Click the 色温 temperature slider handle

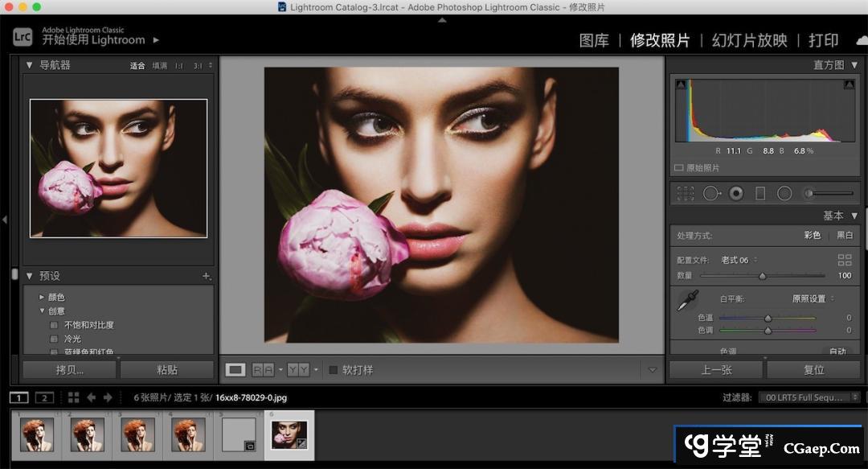pyautogui.click(x=768, y=318)
